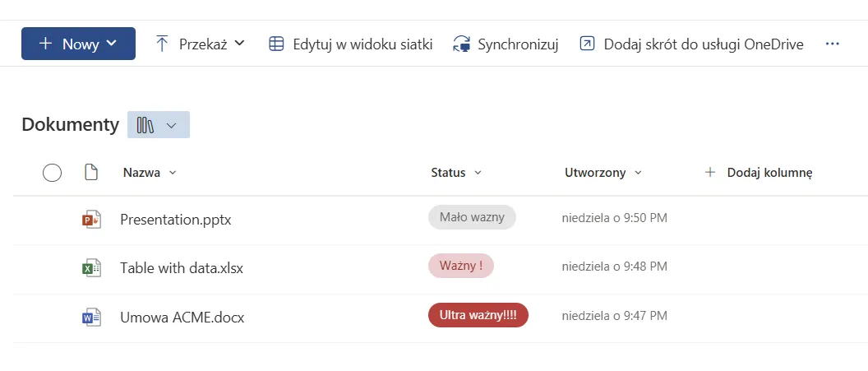Open the Status column header menu
The image size is (868, 371).
455,173
